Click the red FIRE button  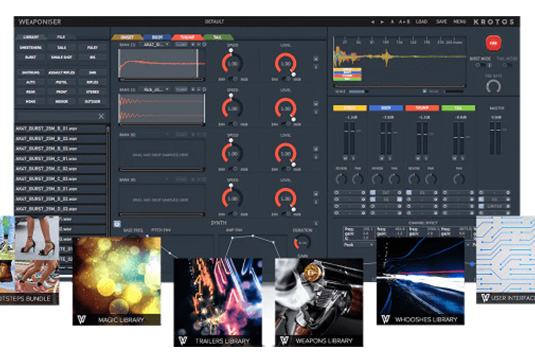(493, 43)
